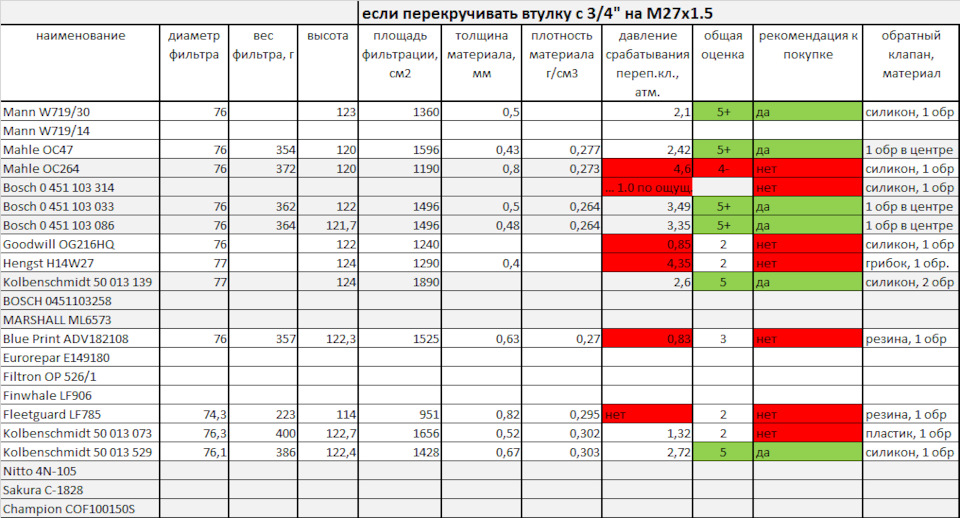Click the red pressure value '0,85'

click(x=647, y=244)
